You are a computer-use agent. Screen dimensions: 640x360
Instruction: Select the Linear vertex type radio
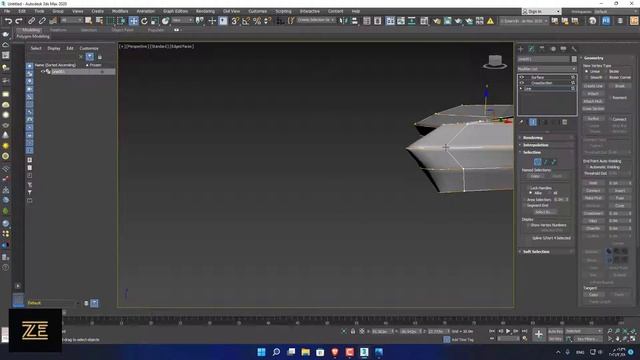[x=587, y=71]
